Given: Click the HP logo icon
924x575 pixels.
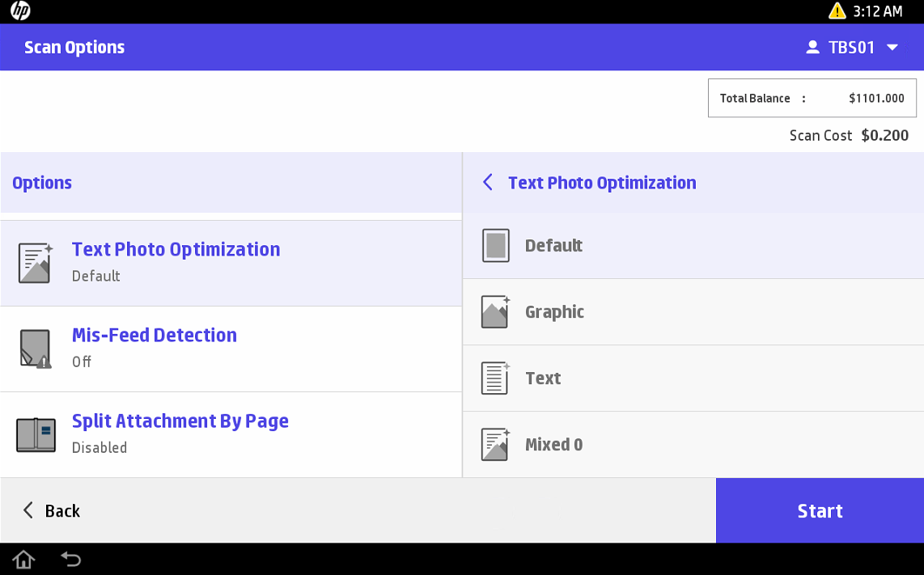Looking at the screenshot, I should pos(20,11).
